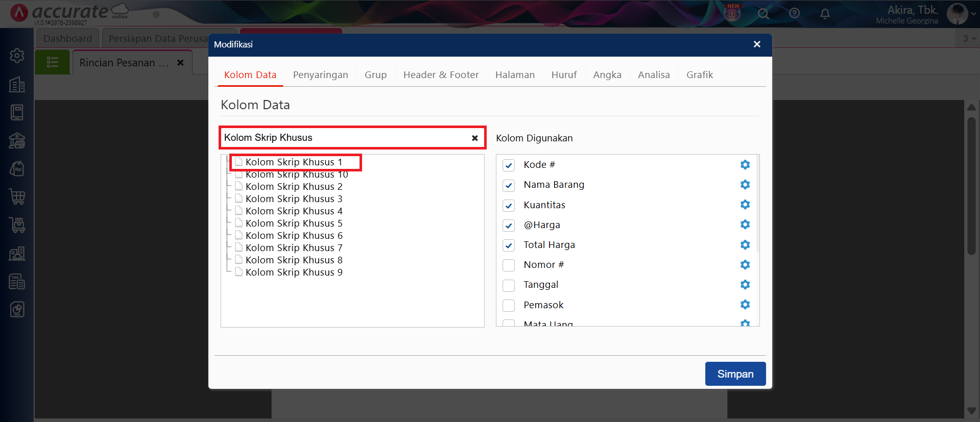Clear the Kolom Skrip Khusus search text
The width and height of the screenshot is (980, 422).
click(x=474, y=138)
